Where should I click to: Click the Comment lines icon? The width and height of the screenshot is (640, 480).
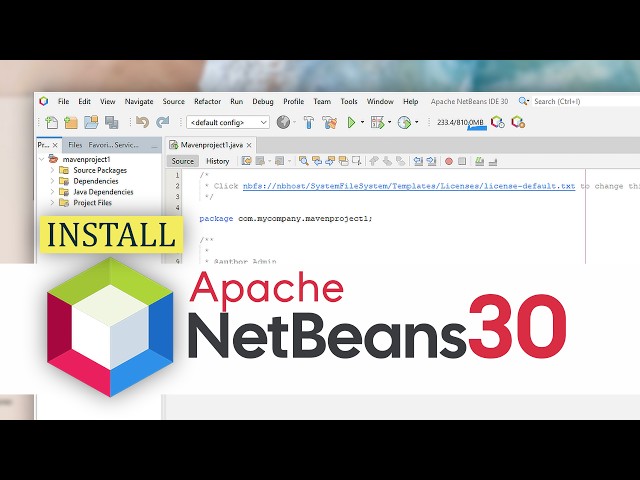[480, 161]
